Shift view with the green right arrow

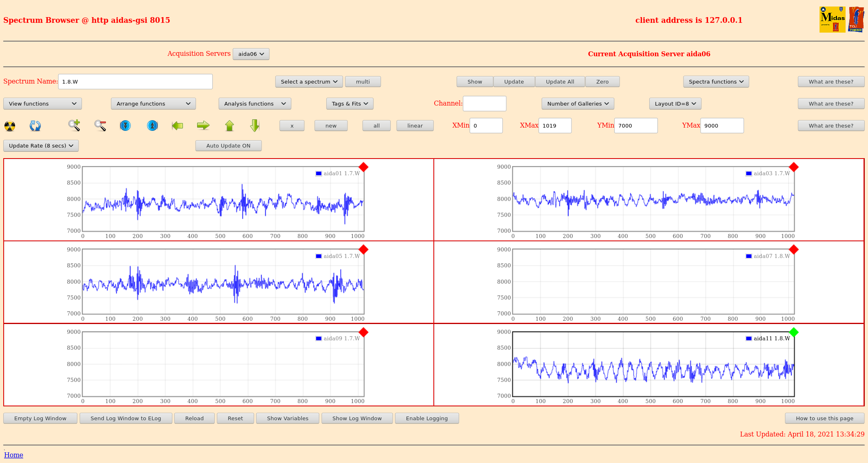[x=203, y=126]
